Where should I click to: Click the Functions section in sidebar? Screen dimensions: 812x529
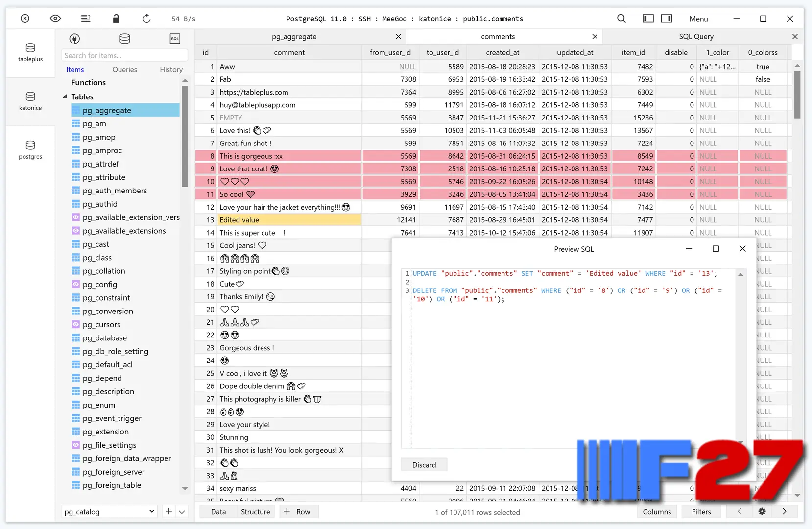click(x=88, y=83)
